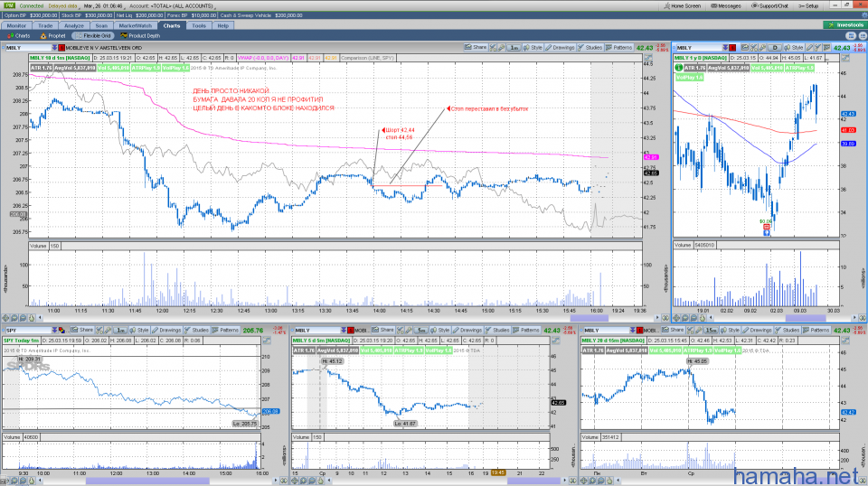This screenshot has height=486, width=868.
Task: Open symbol dropdown arrow in main chart
Action: point(54,48)
